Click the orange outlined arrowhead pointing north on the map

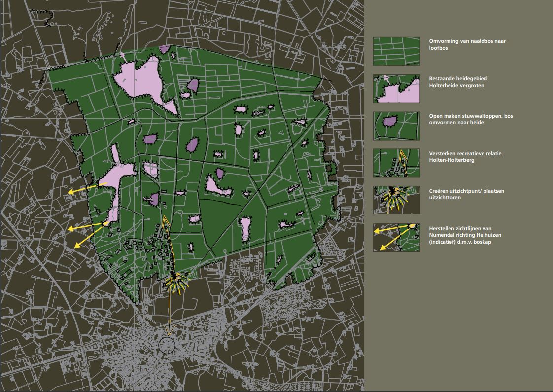coord(166,224)
